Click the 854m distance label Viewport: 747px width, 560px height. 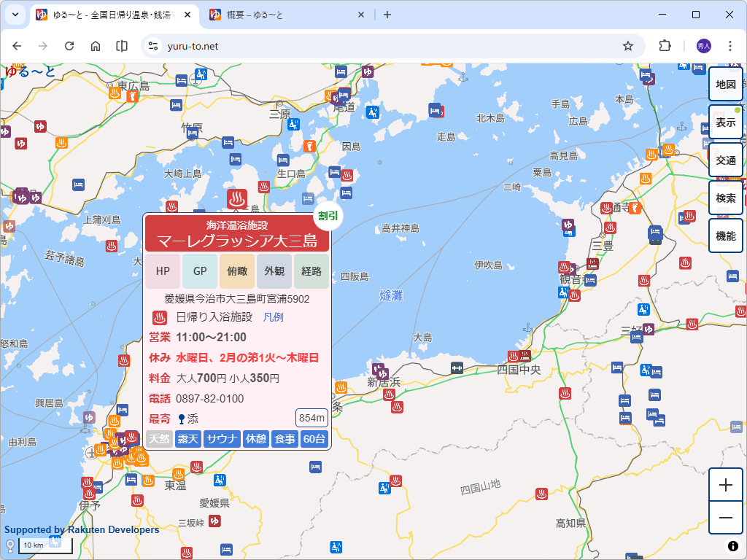(313, 418)
